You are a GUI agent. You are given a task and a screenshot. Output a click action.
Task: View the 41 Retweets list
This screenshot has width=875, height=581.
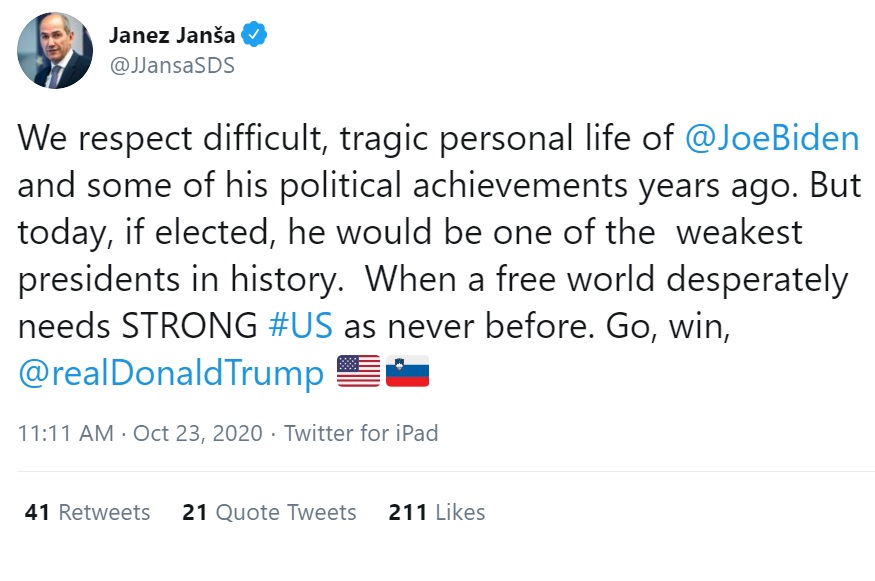coord(88,513)
